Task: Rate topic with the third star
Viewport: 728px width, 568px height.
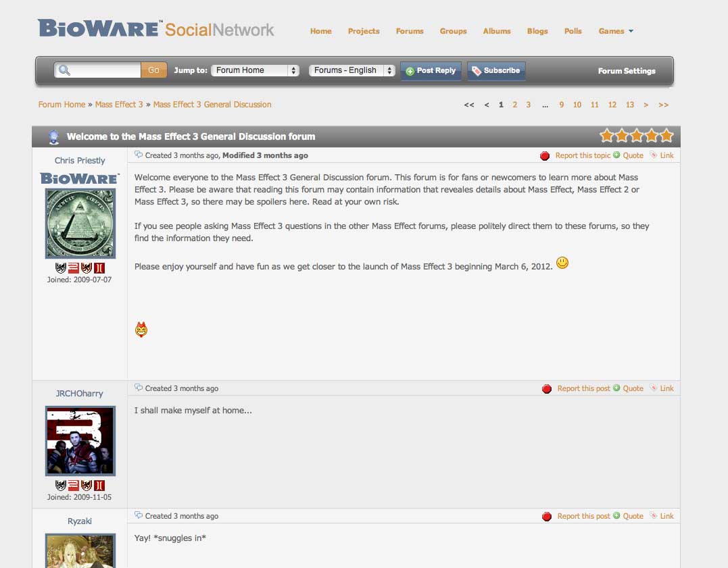Action: (x=637, y=136)
